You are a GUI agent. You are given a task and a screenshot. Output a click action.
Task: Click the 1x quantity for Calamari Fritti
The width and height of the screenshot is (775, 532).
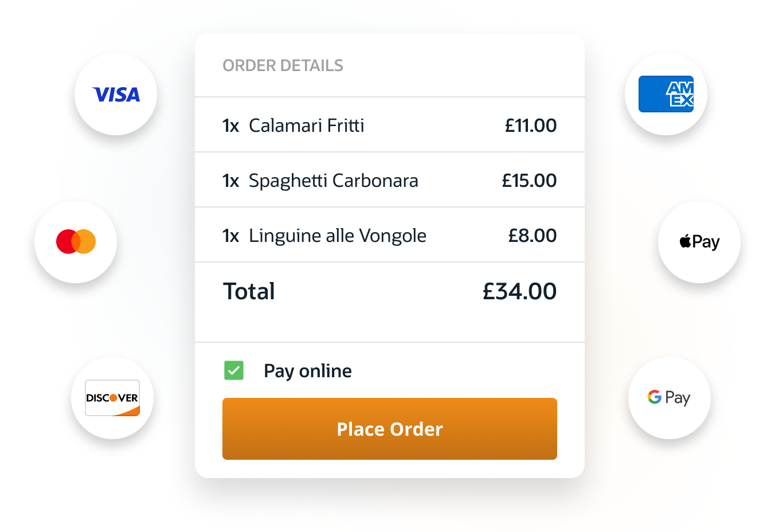[230, 126]
